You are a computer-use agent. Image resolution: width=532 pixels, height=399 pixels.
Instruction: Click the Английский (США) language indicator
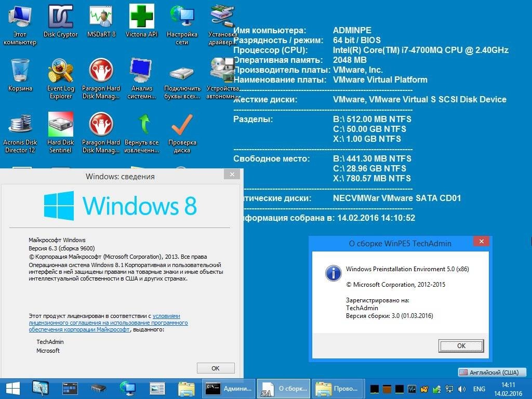point(493,372)
